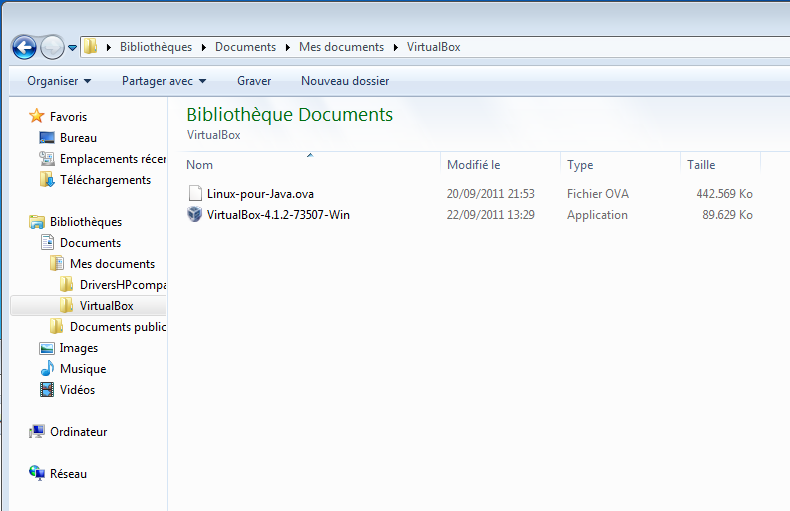Click the DriversHPcompa folder icon
Screen dimensions: 790x511
tap(66, 284)
